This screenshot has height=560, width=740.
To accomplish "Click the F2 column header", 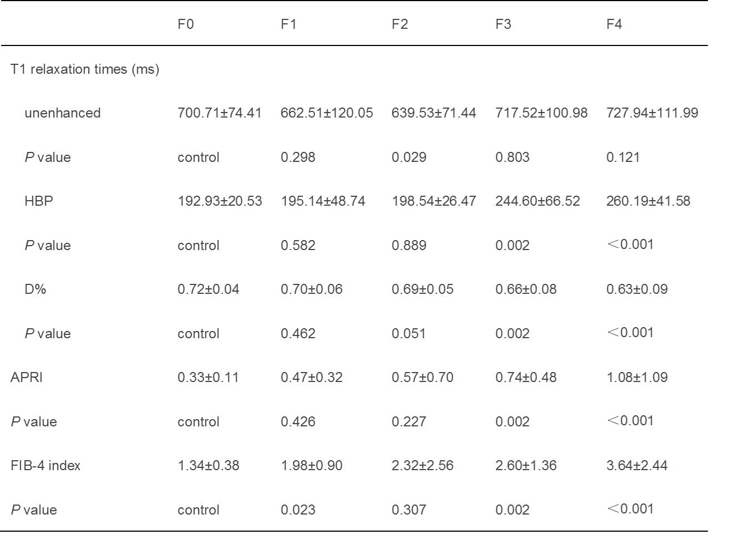I will 399,24.
